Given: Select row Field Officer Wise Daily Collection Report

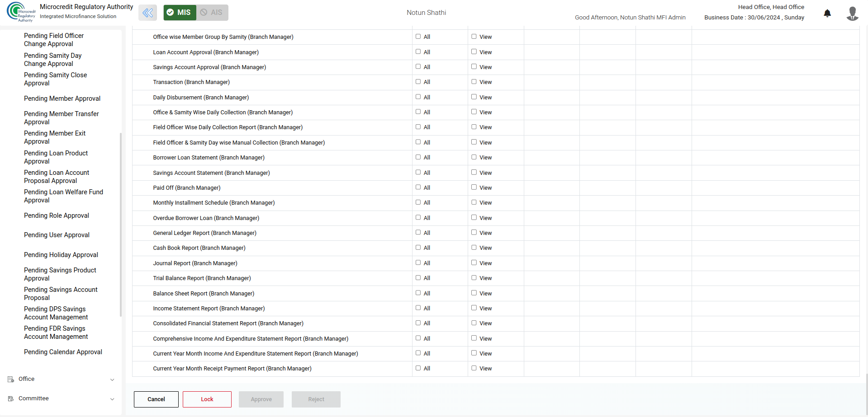Looking at the screenshot, I should coord(496,127).
